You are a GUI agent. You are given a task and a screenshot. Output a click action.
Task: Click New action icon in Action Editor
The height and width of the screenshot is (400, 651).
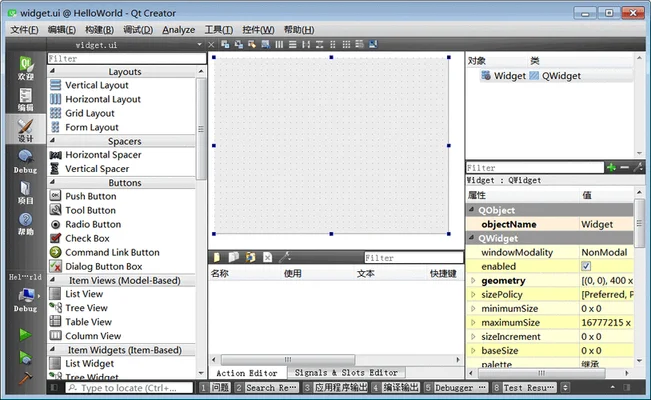[x=217, y=258]
